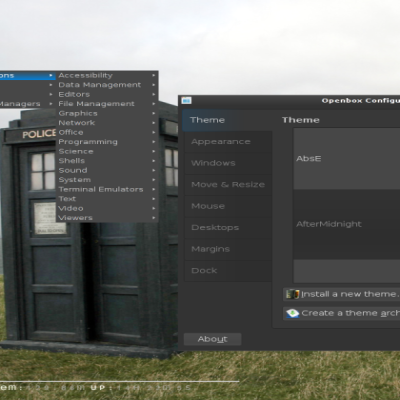400x400 pixels.
Task: Click the Openbox Configuration window title icon
Action: [x=186, y=100]
